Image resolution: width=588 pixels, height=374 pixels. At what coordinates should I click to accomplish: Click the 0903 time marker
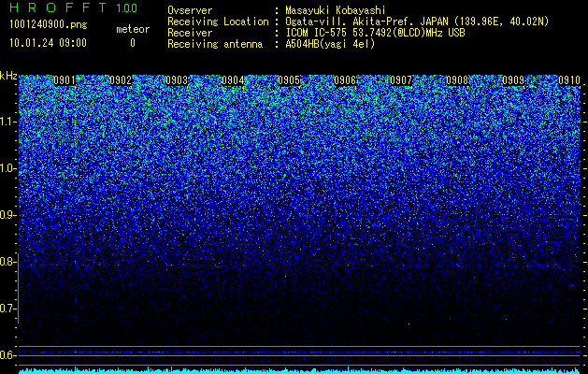[x=177, y=80]
